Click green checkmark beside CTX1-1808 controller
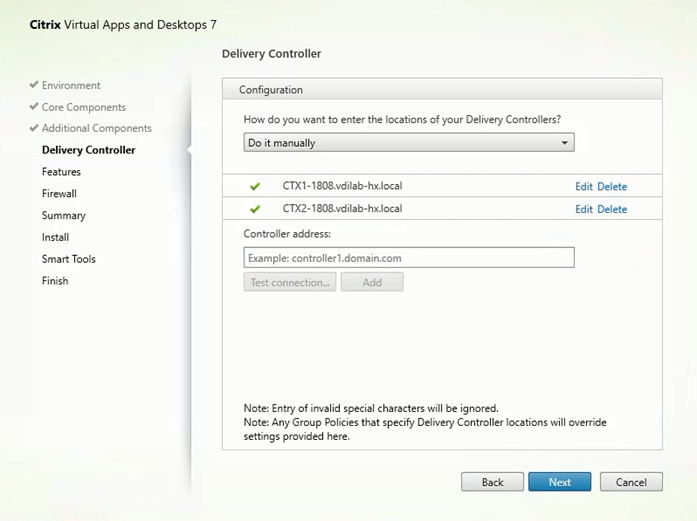Image resolution: width=697 pixels, height=521 pixels. coord(255,186)
